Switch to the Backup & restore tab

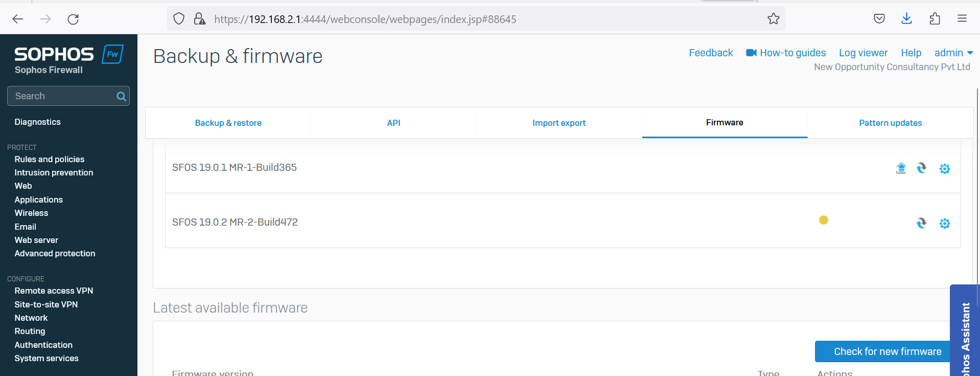(x=228, y=123)
